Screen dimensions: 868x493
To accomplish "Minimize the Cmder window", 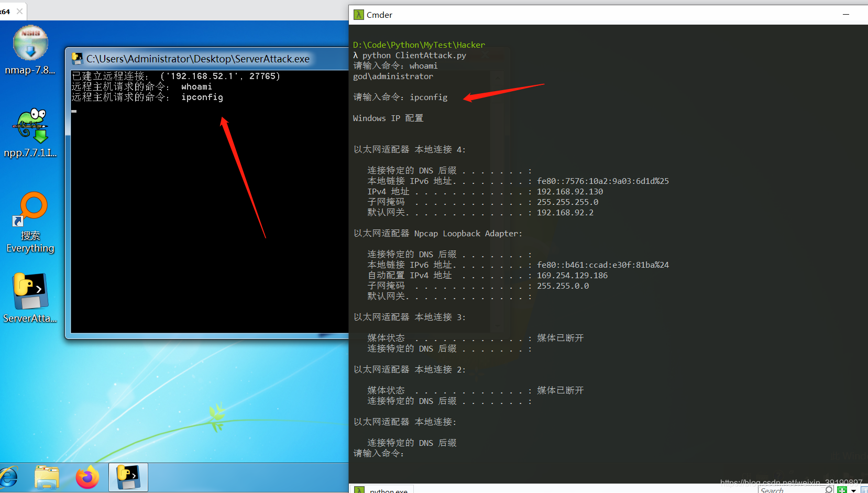I will (846, 15).
